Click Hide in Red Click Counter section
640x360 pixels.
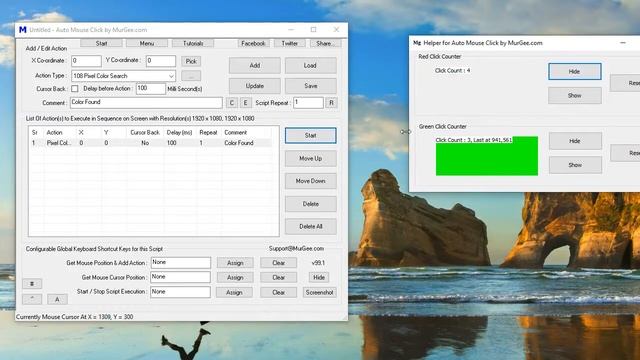click(x=575, y=71)
